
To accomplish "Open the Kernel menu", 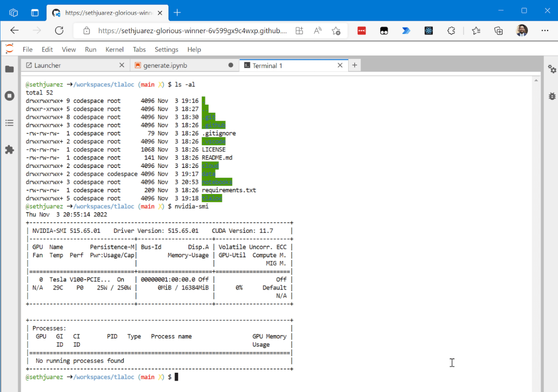I will 114,50.
